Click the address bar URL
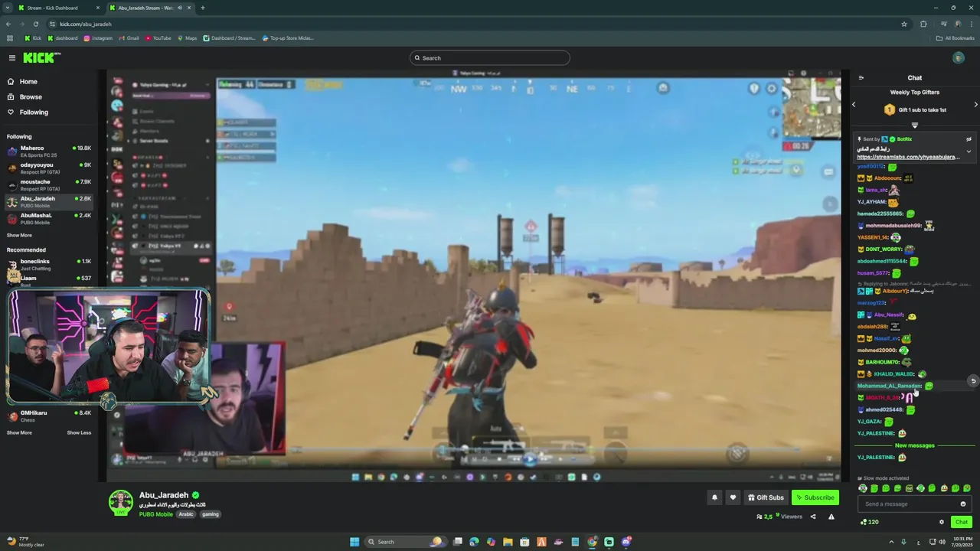Image resolution: width=980 pixels, height=551 pixels. pos(86,24)
